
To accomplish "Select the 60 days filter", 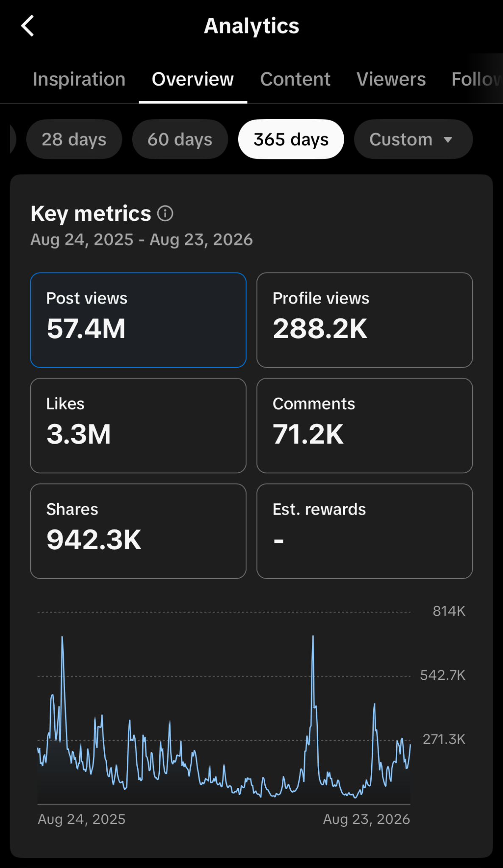I will pyautogui.click(x=180, y=139).
